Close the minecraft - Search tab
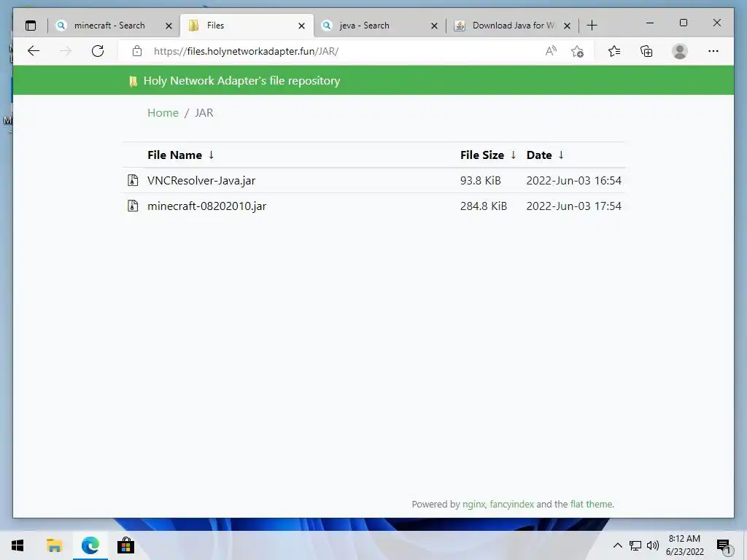This screenshot has height=560, width=747. tap(169, 26)
